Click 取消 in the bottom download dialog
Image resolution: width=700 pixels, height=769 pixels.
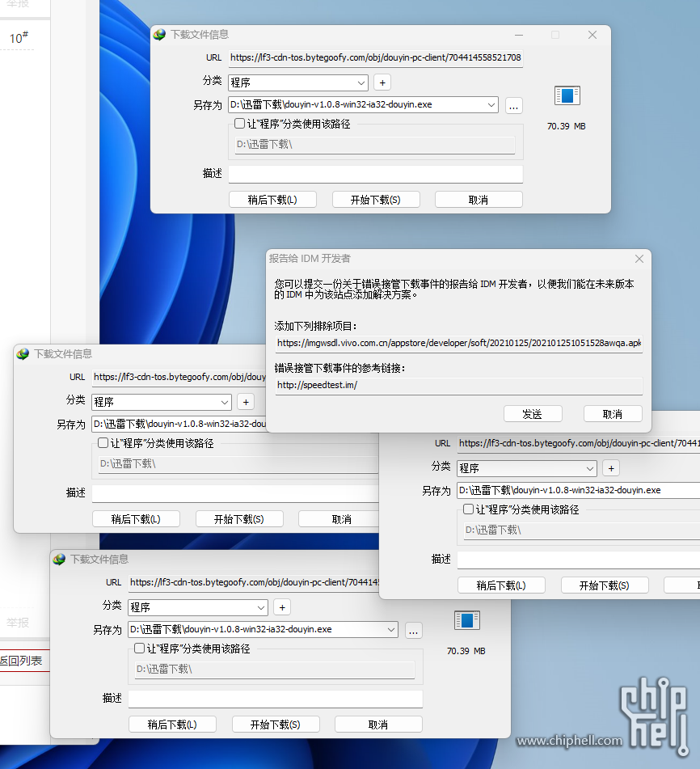[378, 725]
